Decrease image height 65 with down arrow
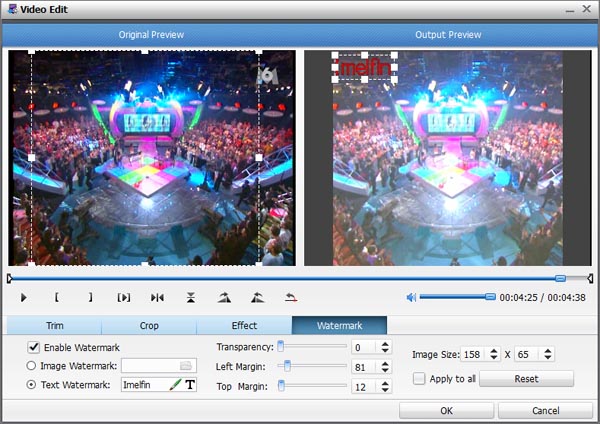Image resolution: width=600 pixels, height=424 pixels. click(548, 357)
